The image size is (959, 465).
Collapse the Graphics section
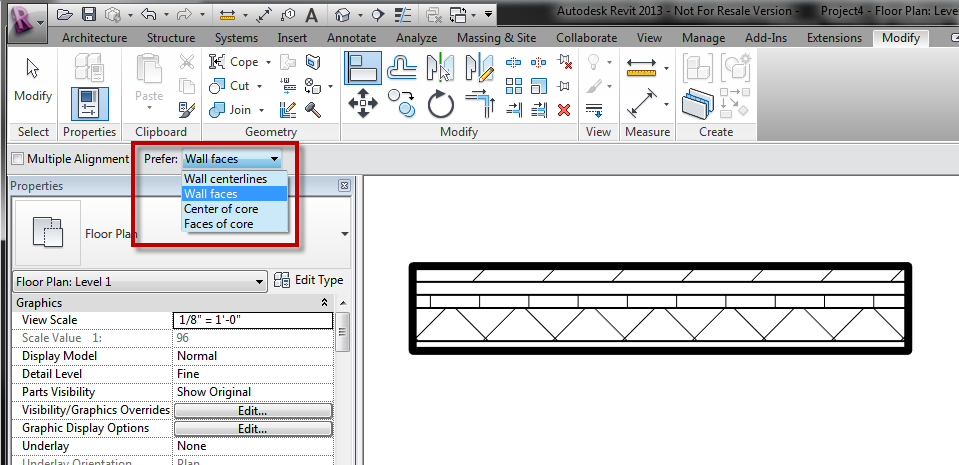point(324,303)
